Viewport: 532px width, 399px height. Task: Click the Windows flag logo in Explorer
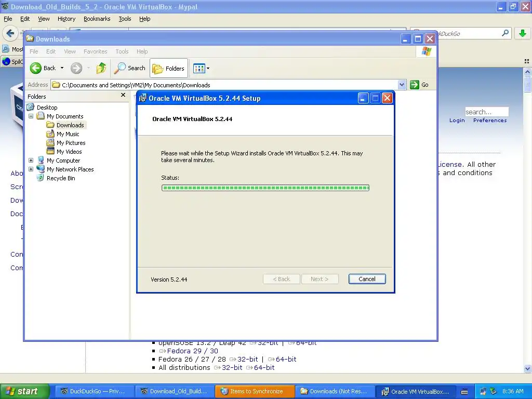426,51
